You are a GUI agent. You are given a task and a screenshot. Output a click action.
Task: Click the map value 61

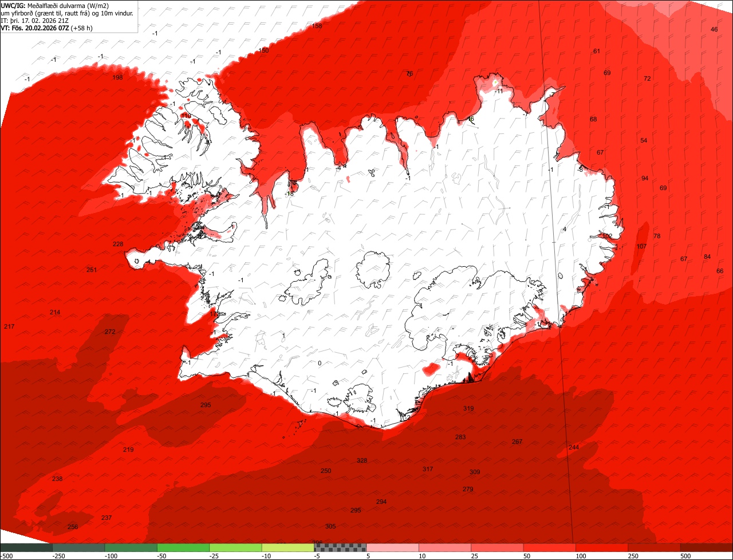click(597, 51)
